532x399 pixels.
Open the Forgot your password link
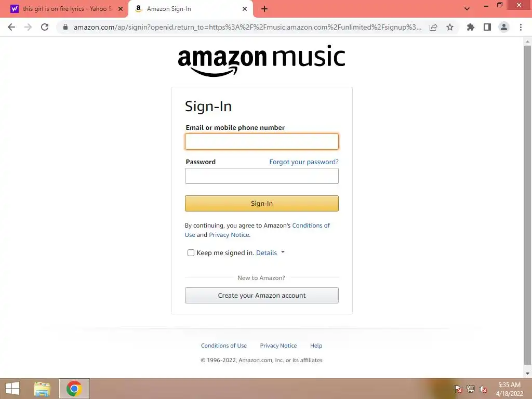click(x=303, y=162)
